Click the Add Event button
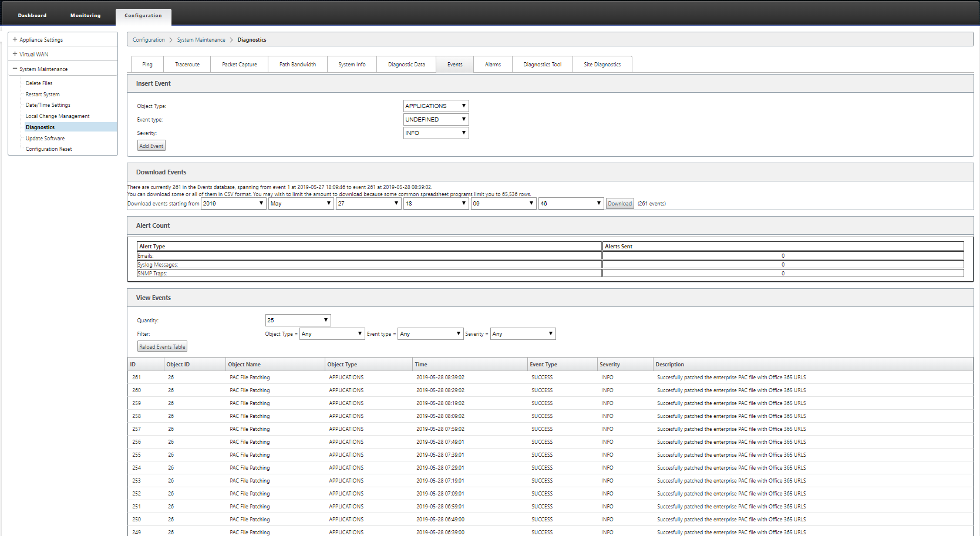 coord(151,146)
